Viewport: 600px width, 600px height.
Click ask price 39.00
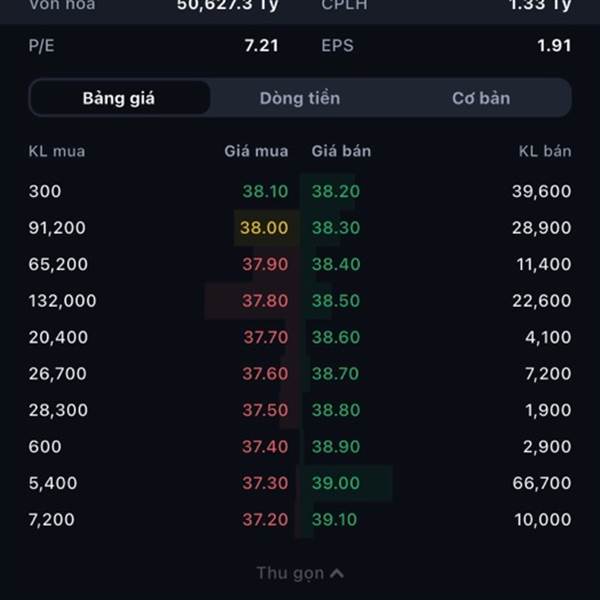click(x=335, y=483)
